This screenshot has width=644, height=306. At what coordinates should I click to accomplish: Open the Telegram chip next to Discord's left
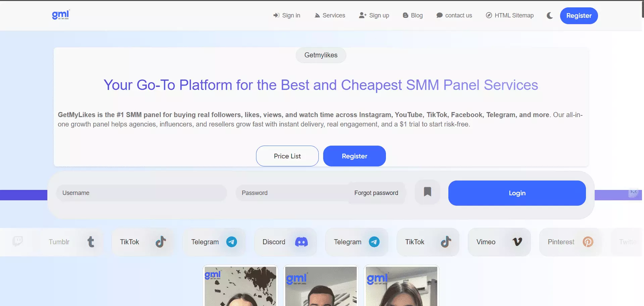coord(214,242)
